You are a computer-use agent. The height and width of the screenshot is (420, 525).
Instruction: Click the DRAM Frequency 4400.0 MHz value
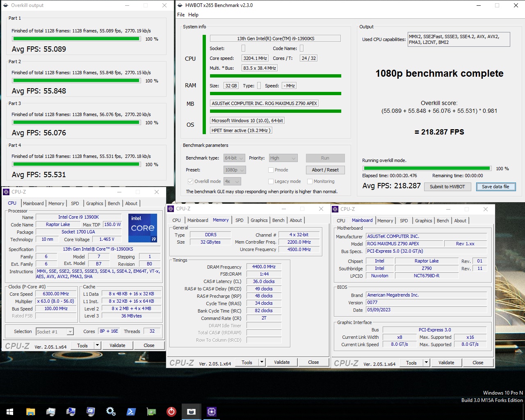(264, 267)
